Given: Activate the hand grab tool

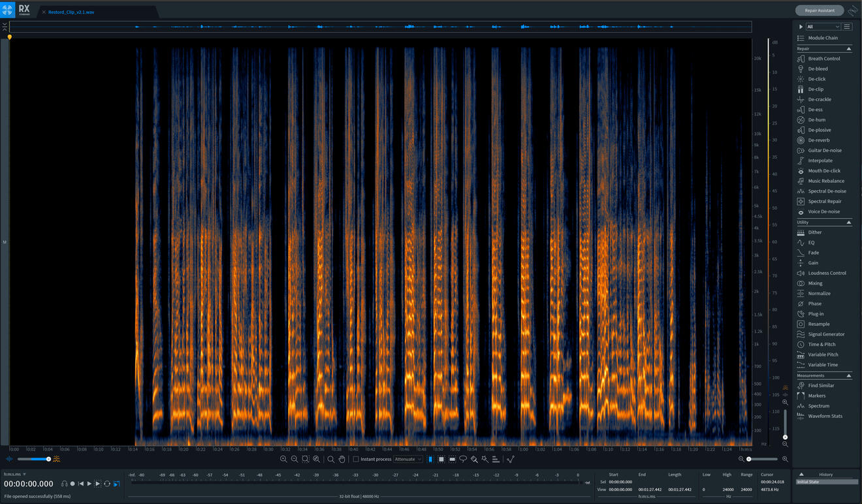Looking at the screenshot, I should (342, 460).
